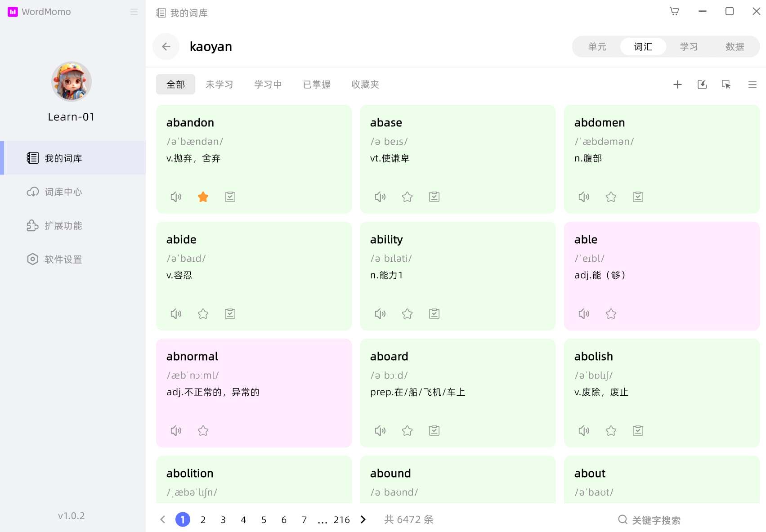Play pronunciation for ability
The image size is (766, 532).
click(380, 314)
